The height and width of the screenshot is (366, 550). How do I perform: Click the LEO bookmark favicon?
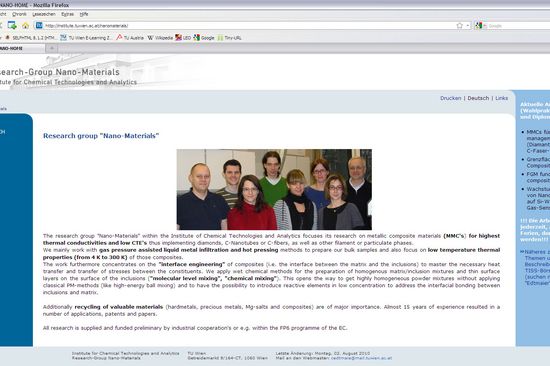coord(178,38)
